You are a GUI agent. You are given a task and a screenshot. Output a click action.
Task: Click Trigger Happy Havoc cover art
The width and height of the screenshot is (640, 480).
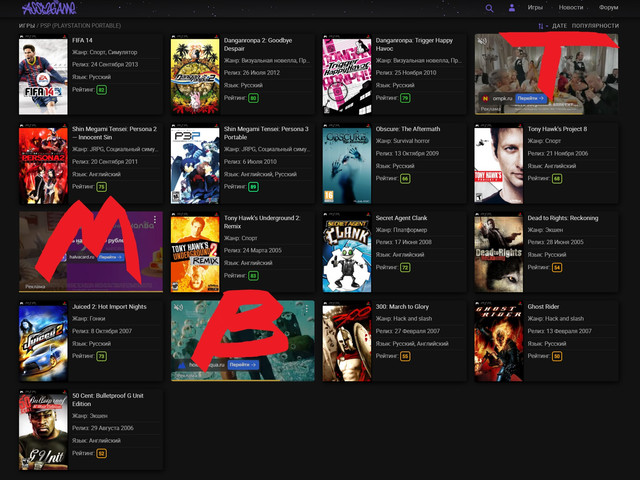[347, 74]
